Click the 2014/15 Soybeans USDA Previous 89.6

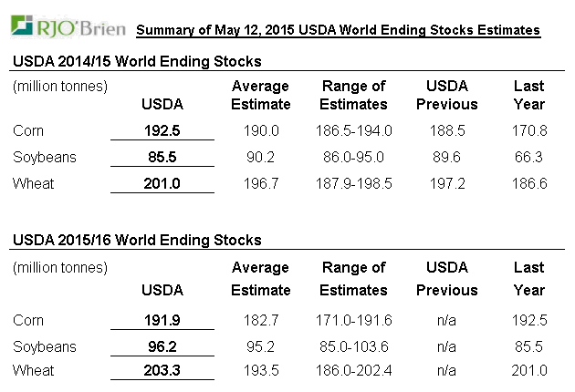pos(446,158)
